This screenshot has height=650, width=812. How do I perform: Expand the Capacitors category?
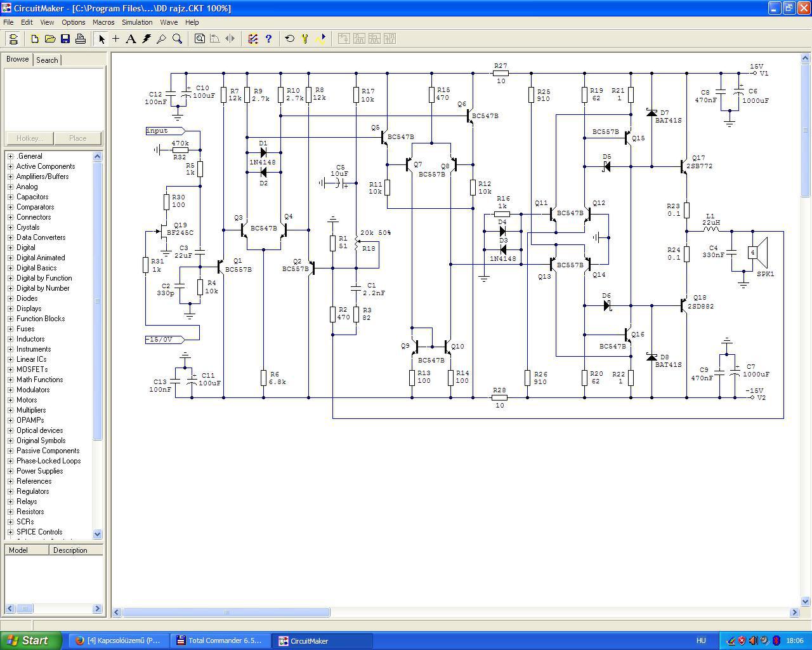[x=10, y=197]
